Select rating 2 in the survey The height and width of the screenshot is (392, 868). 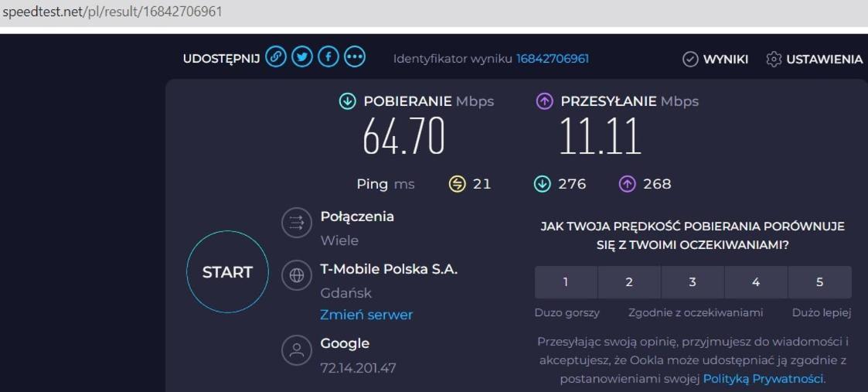pyautogui.click(x=629, y=282)
